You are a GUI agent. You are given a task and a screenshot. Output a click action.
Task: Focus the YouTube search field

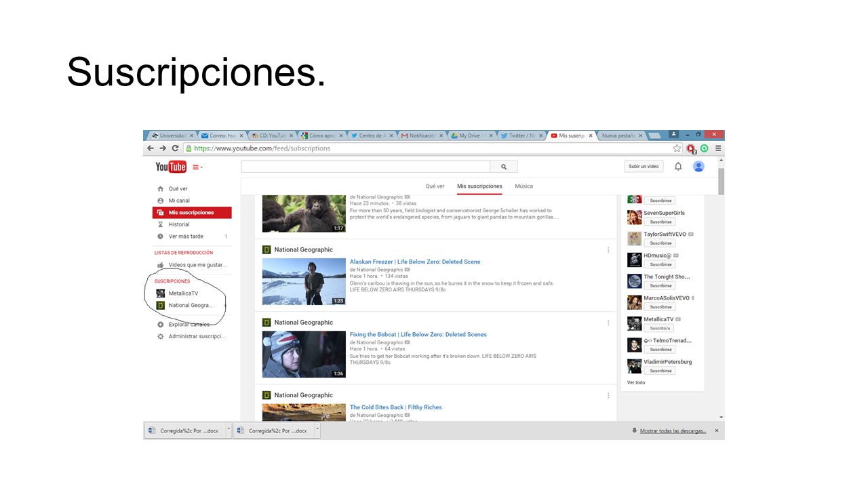point(366,167)
